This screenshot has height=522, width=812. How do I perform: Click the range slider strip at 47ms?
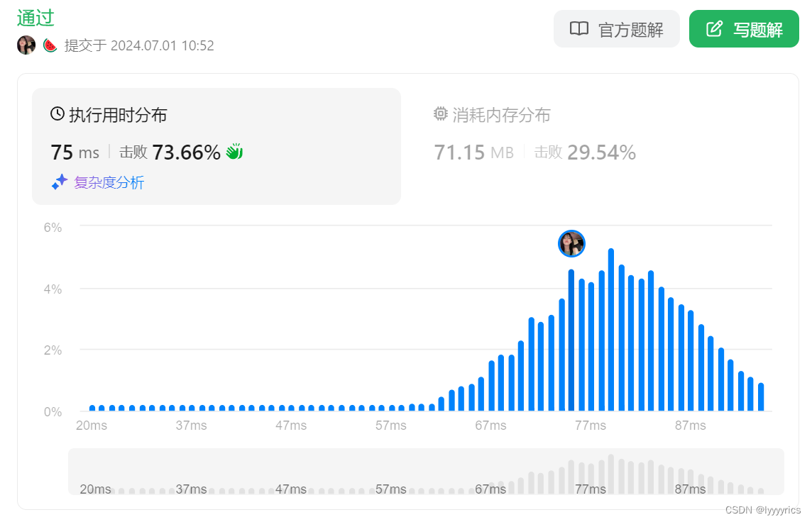pyautogui.click(x=291, y=489)
